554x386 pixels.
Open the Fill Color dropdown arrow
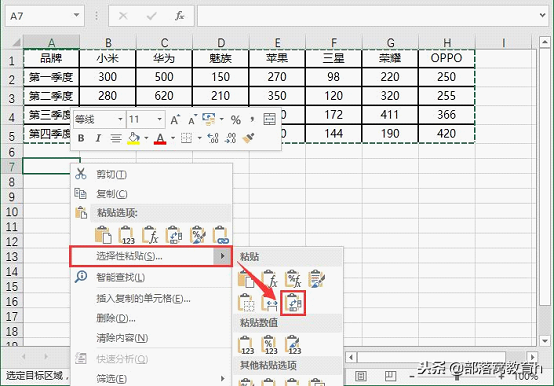coord(146,138)
